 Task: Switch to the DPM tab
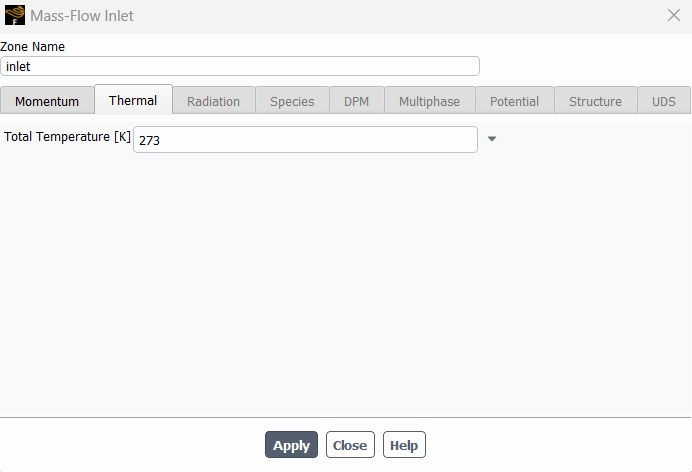tap(357, 101)
